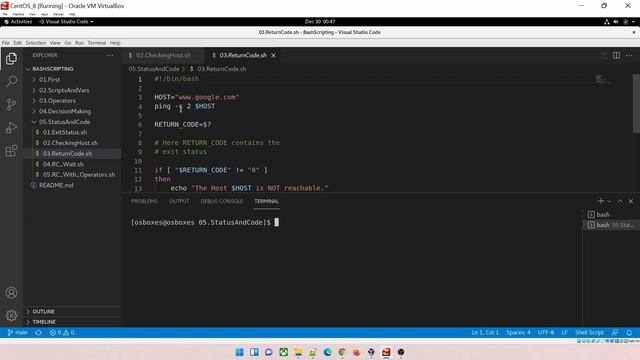Open the Manage gear icon
This screenshot has width=640, height=360.
pyautogui.click(x=11, y=315)
